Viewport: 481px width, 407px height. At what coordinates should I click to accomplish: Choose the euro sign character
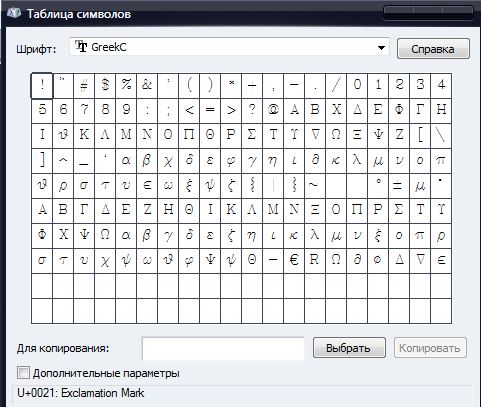[294, 261]
